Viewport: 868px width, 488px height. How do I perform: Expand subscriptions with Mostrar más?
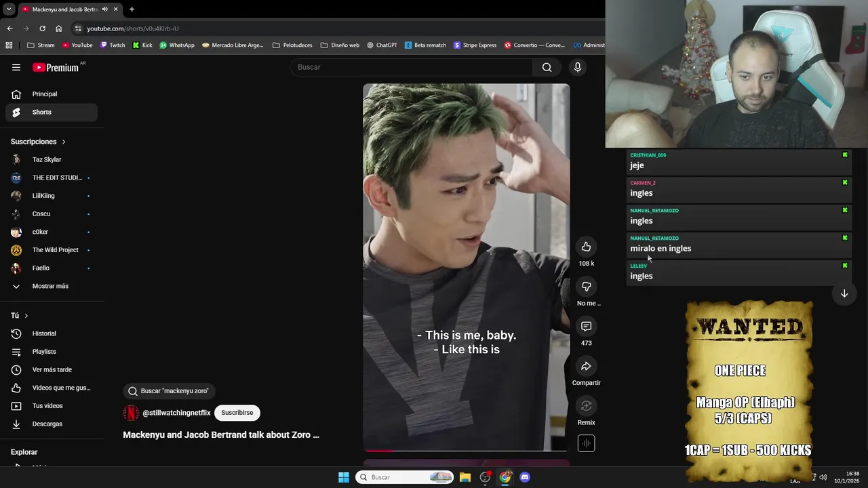click(52, 286)
